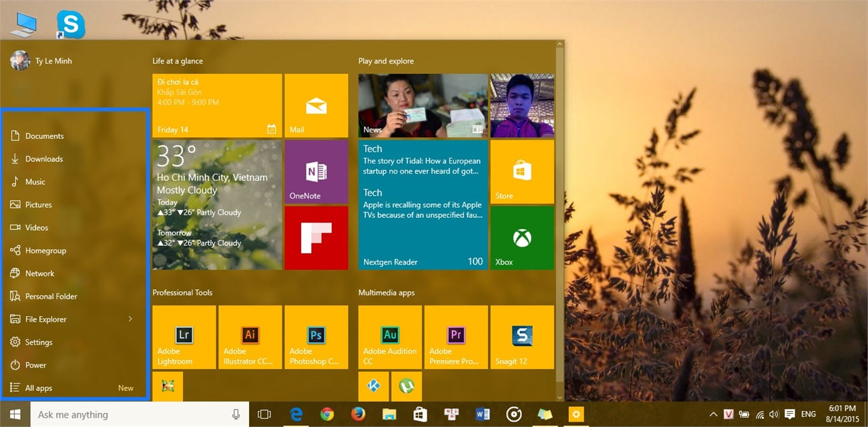Open Homegroup in Start menu
This screenshot has height=427, width=868.
pyautogui.click(x=74, y=250)
